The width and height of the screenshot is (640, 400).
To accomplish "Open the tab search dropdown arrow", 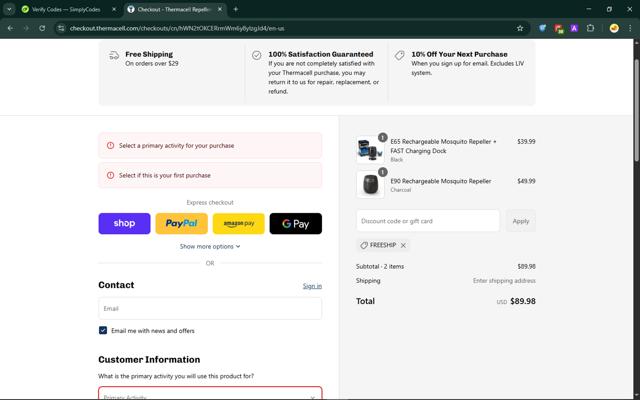I will click(x=9, y=9).
